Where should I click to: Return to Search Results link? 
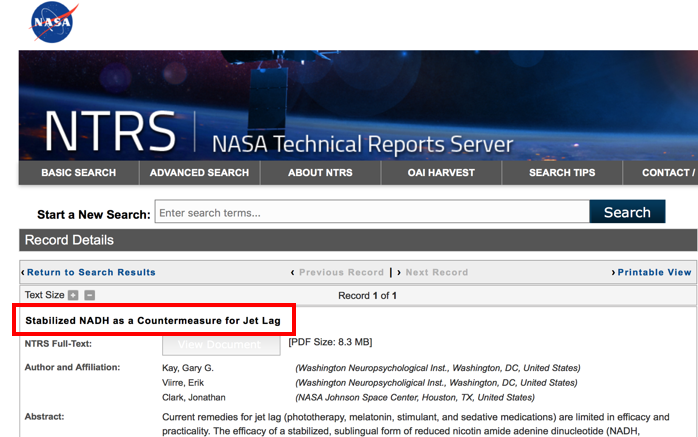click(x=90, y=272)
